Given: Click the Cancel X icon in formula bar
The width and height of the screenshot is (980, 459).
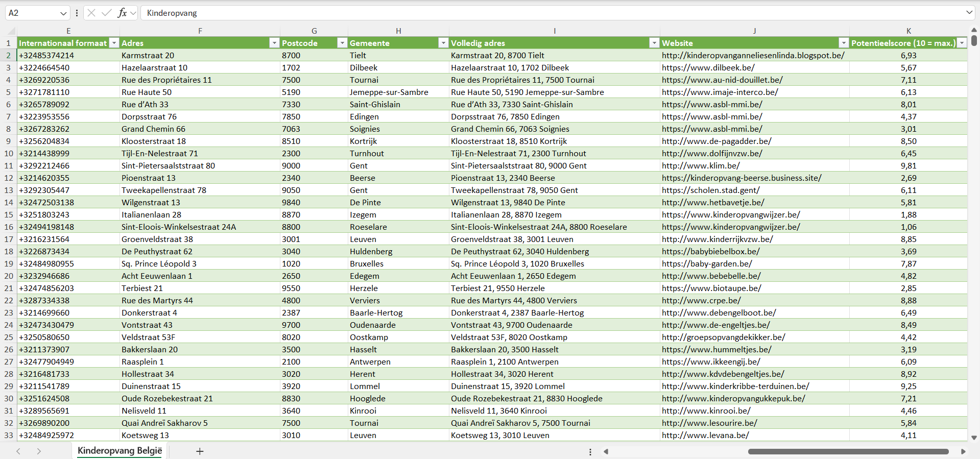Looking at the screenshot, I should pyautogui.click(x=91, y=13).
